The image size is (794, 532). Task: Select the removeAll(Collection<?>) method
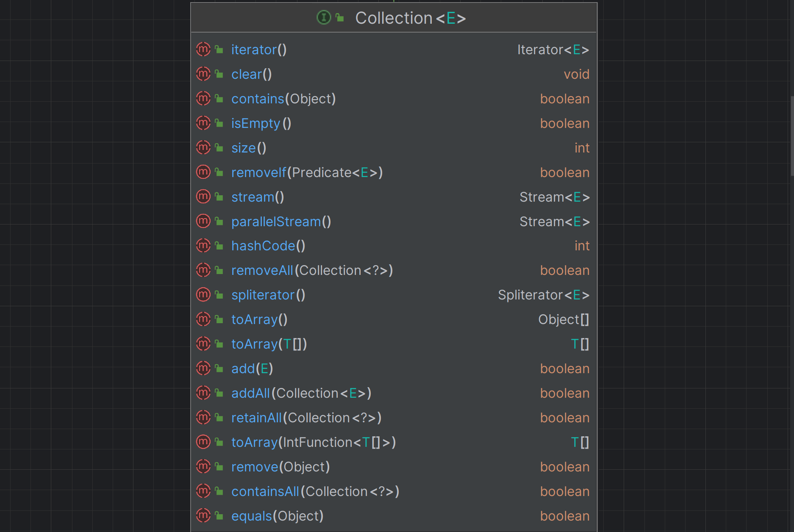[312, 271]
